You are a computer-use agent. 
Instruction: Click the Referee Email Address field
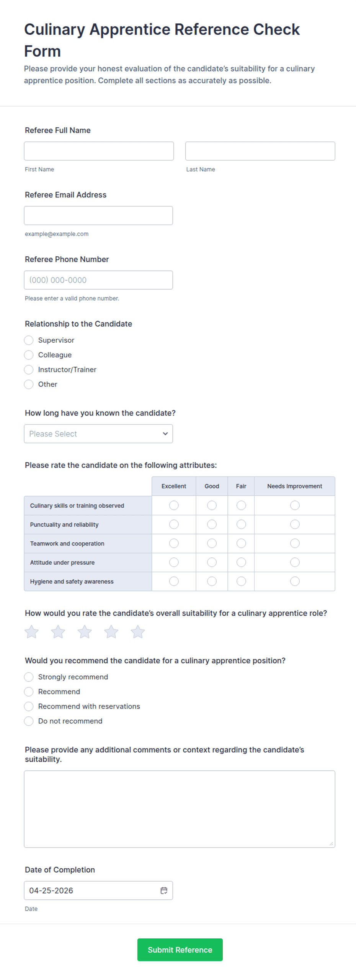tap(98, 215)
